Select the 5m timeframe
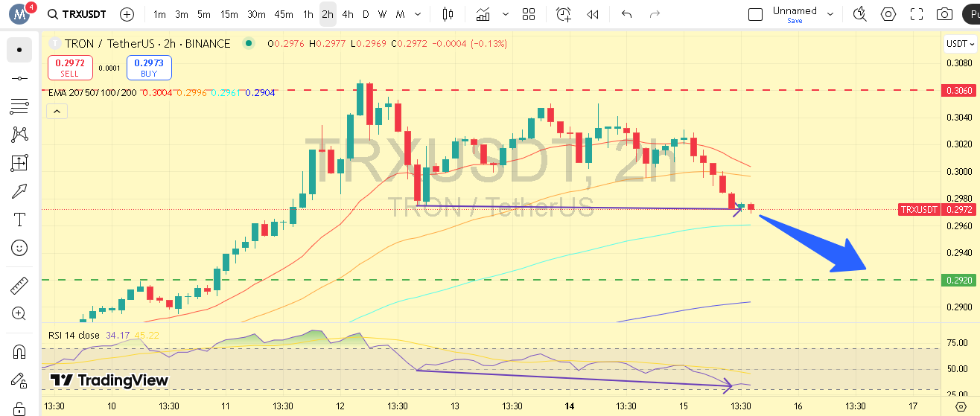The image size is (980, 416). 204,14
